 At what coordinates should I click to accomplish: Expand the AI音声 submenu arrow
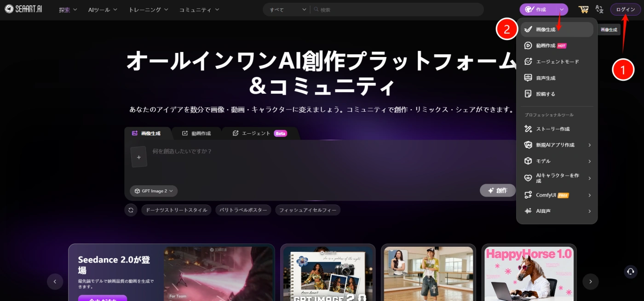point(589,211)
